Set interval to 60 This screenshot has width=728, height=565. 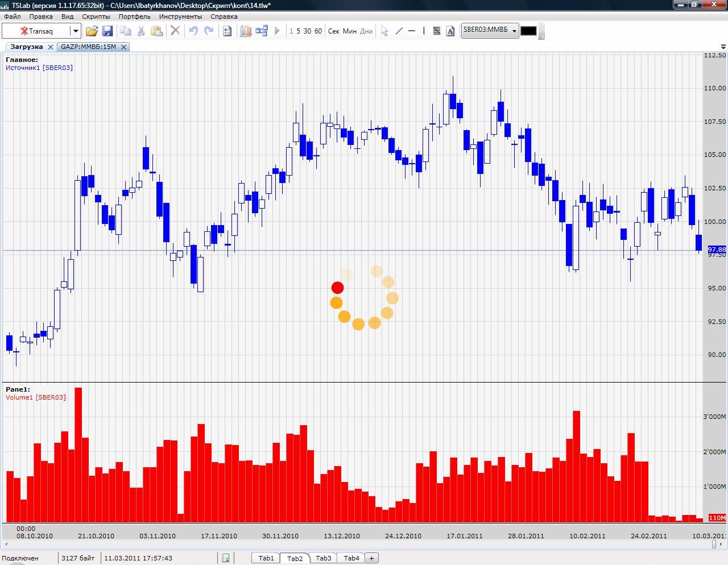[x=318, y=31]
